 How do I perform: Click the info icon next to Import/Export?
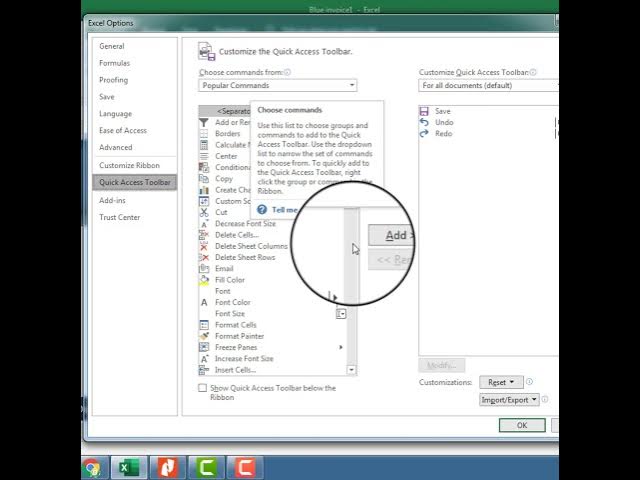tap(544, 399)
